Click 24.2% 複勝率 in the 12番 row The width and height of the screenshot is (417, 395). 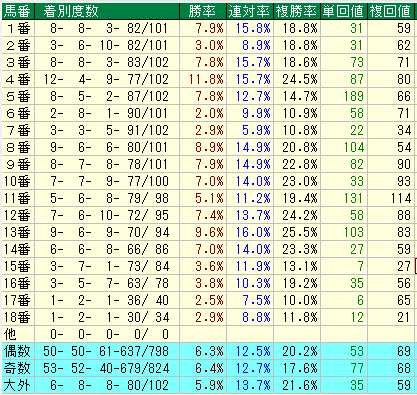[300, 215]
